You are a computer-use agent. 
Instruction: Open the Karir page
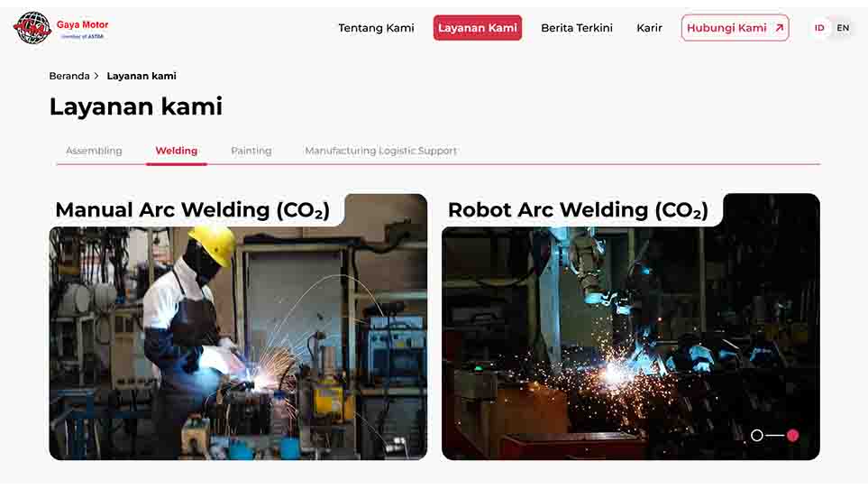point(649,28)
